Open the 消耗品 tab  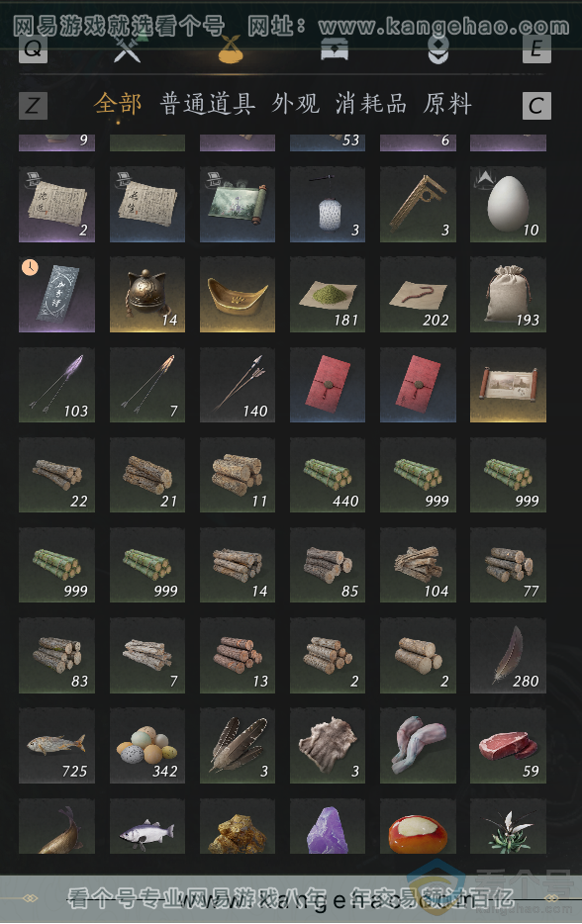tap(371, 104)
